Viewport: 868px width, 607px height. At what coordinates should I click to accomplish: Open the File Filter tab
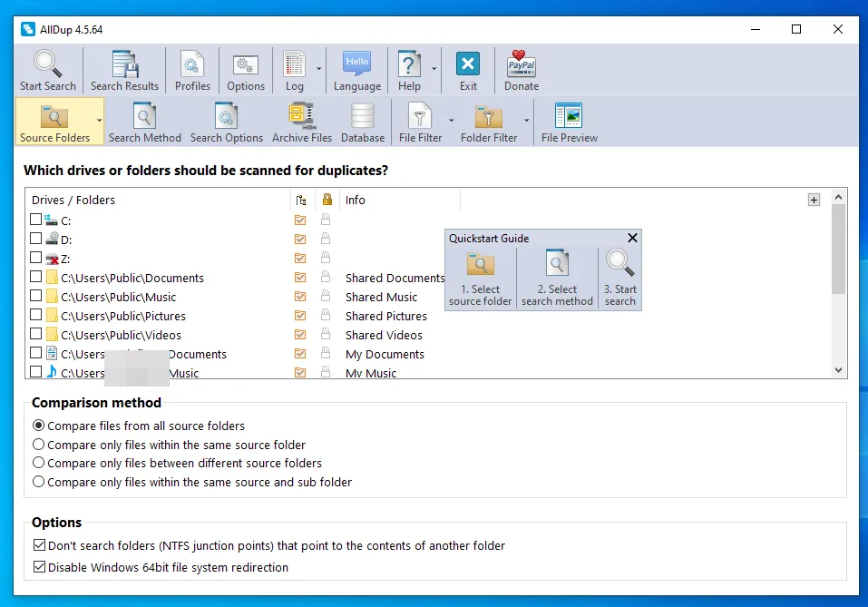click(420, 122)
